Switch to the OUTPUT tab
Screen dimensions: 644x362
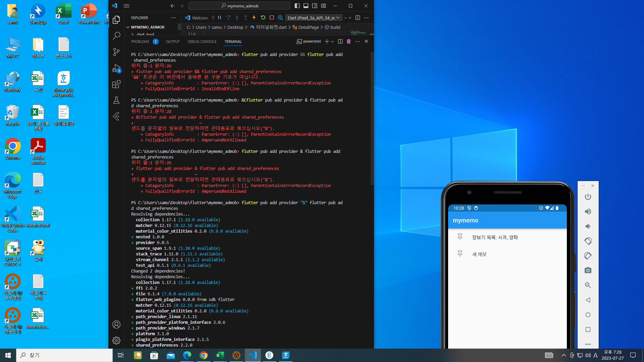click(173, 42)
